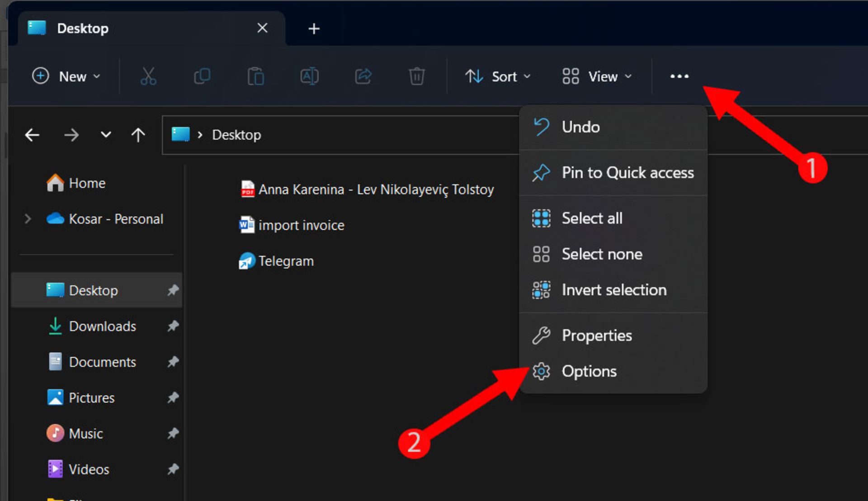Select the Desktop tab
Image resolution: width=868 pixels, height=501 pixels.
[x=151, y=28]
